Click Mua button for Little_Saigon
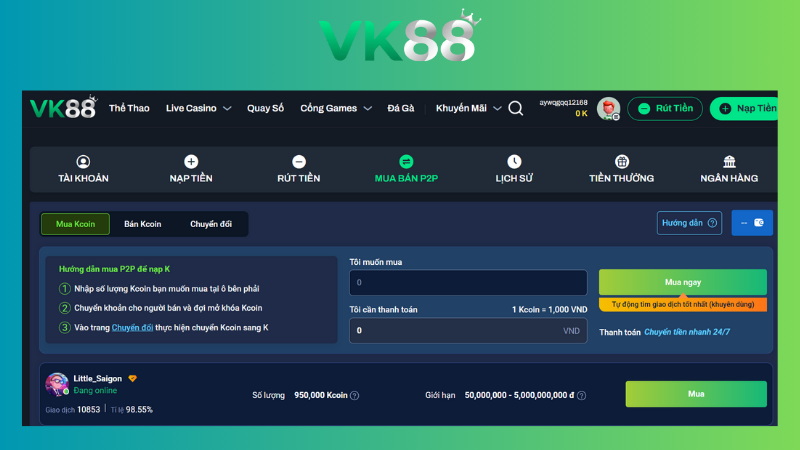Screen dimensions: 800x450 point(696,394)
